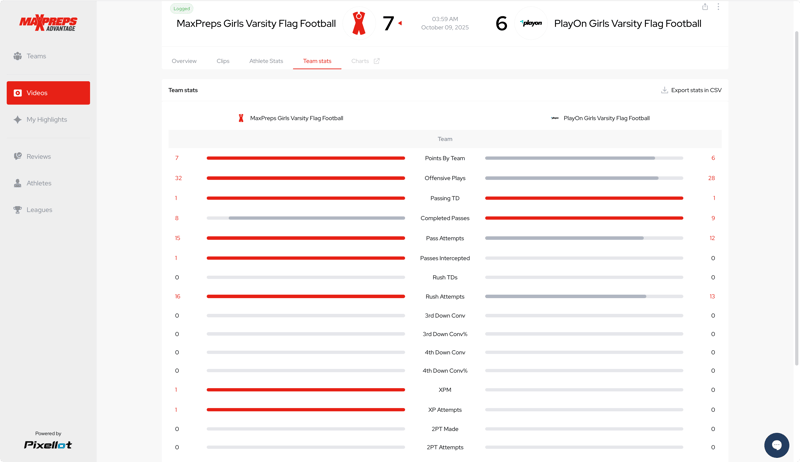Viewport: 800px width, 462px height.
Task: Click the MaxPreps Points By Team bar
Action: [306, 158]
